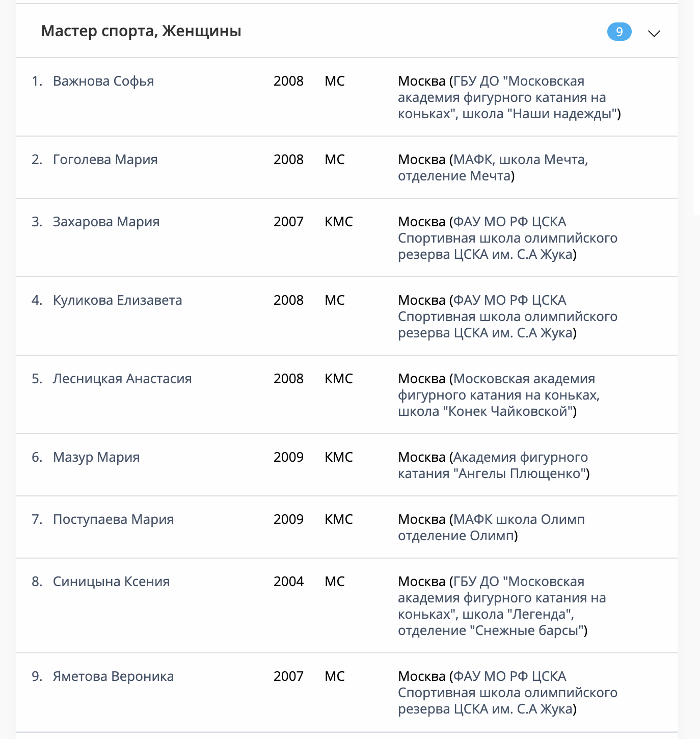This screenshot has width=700, height=739.
Task: Click the Мастер спорта, Женщины heading
Action: [x=141, y=31]
